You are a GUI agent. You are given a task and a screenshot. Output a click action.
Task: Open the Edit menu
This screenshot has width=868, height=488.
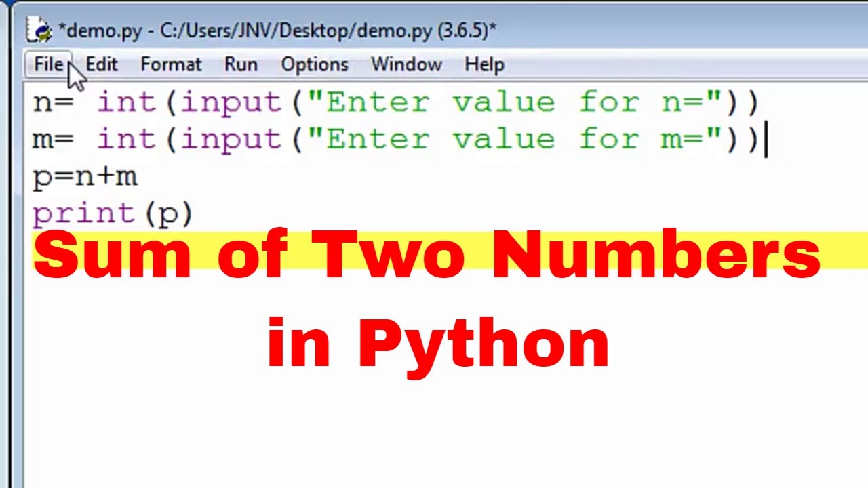[x=102, y=64]
